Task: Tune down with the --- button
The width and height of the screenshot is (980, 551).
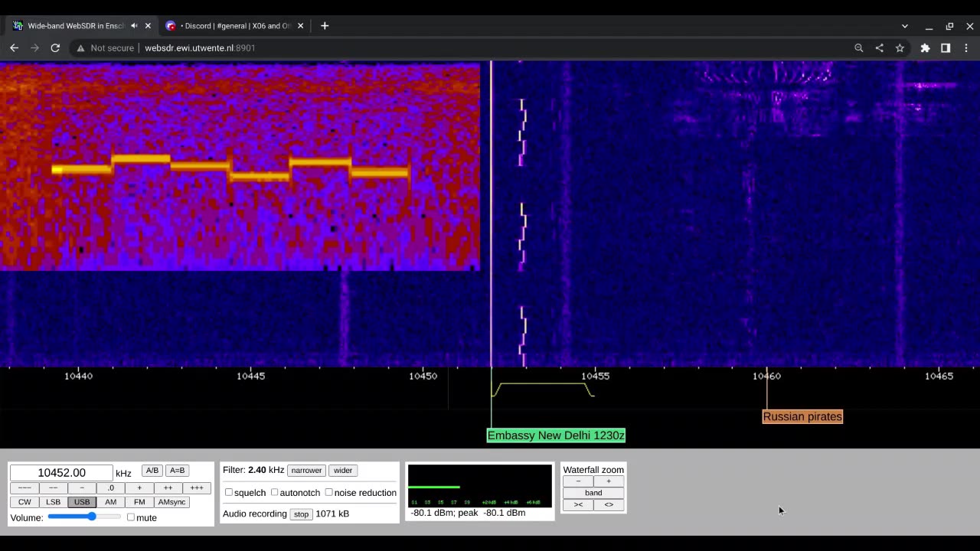Action: tap(24, 487)
